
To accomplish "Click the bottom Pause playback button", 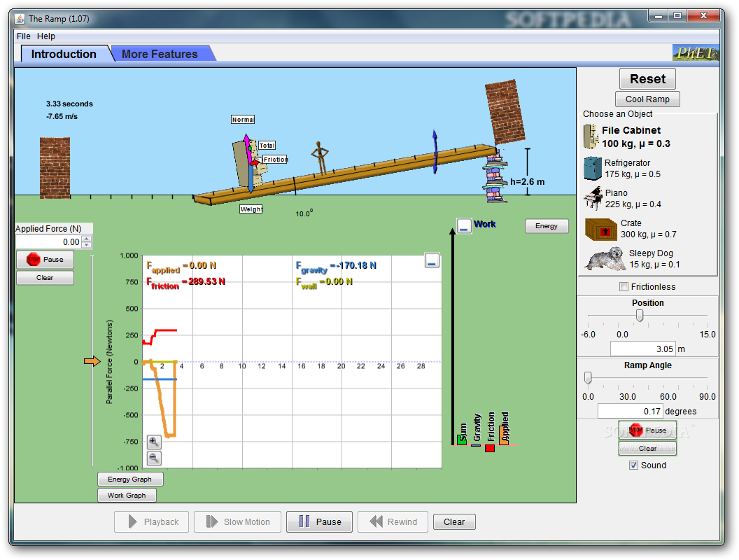I will pos(320,521).
